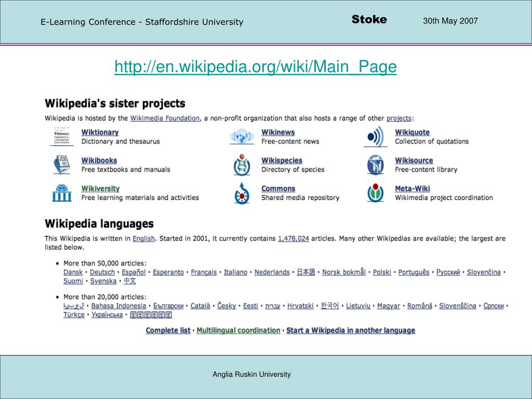Click the Complete list link
532x399 pixels.
pyautogui.click(x=168, y=330)
